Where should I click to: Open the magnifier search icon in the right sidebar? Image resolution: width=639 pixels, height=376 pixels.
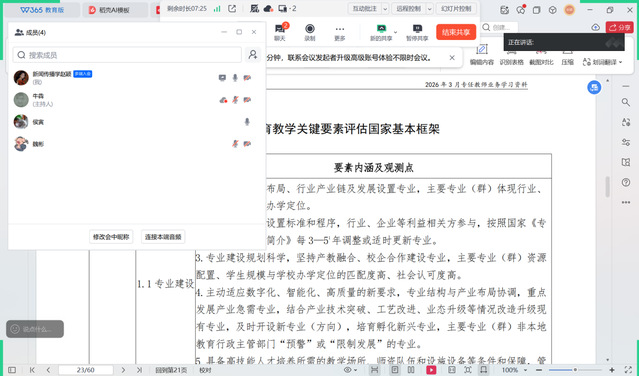coord(626,102)
